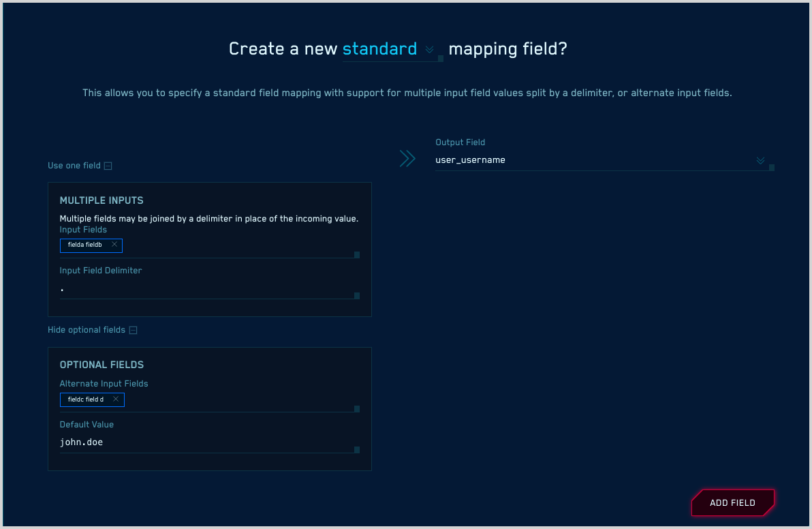
Task: Collapse the Optional Fields section via its minus toggle
Action: (x=134, y=329)
